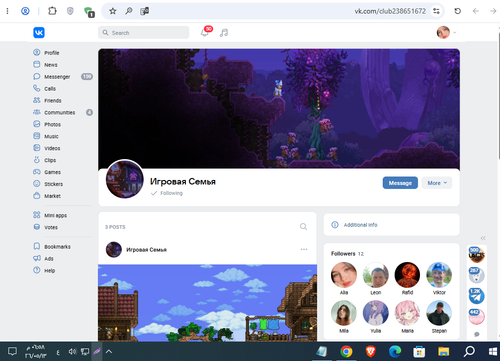
Task: Click the browser zoom magnifier icon
Action: tap(128, 11)
